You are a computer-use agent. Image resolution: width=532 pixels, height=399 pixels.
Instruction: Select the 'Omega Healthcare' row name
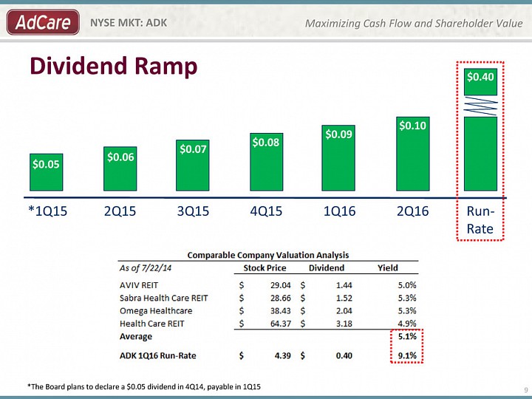[156, 311]
